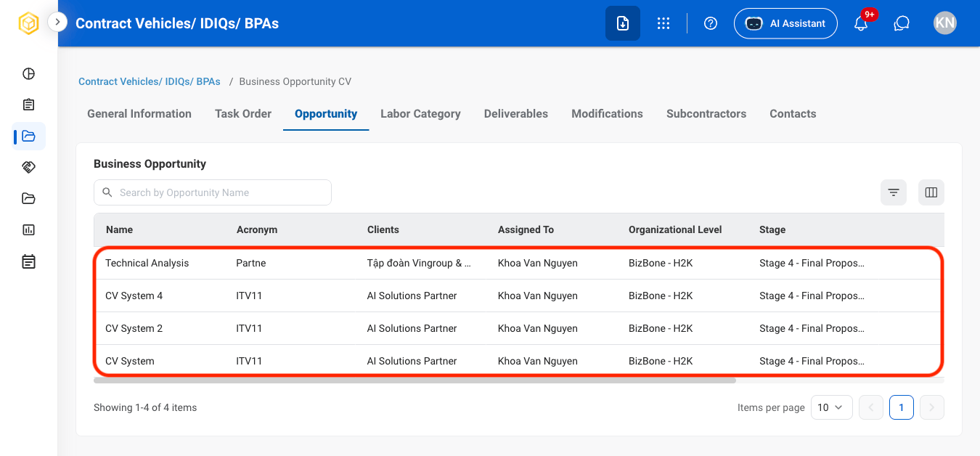Image resolution: width=980 pixels, height=456 pixels.
Task: Click the CV System 2 opportunity name
Action: [134, 328]
